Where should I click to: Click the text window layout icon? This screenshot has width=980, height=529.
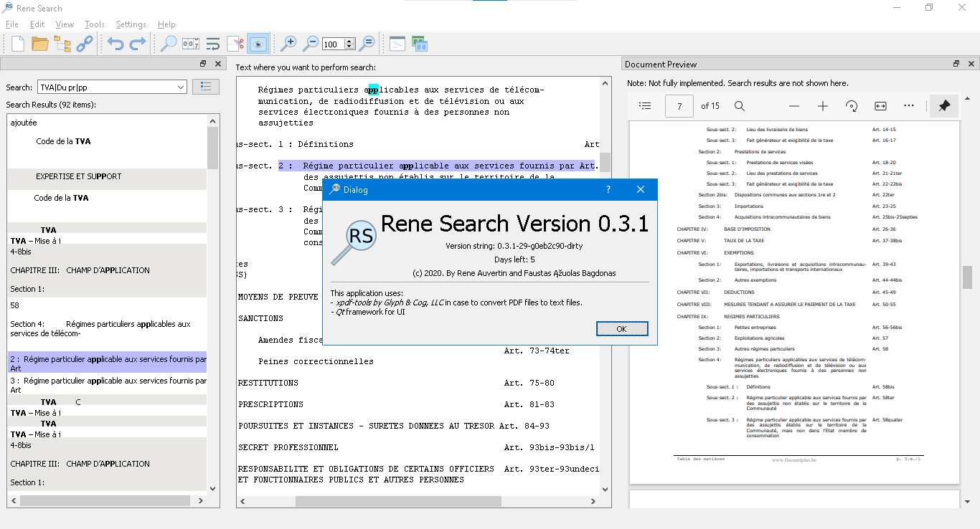(x=397, y=44)
